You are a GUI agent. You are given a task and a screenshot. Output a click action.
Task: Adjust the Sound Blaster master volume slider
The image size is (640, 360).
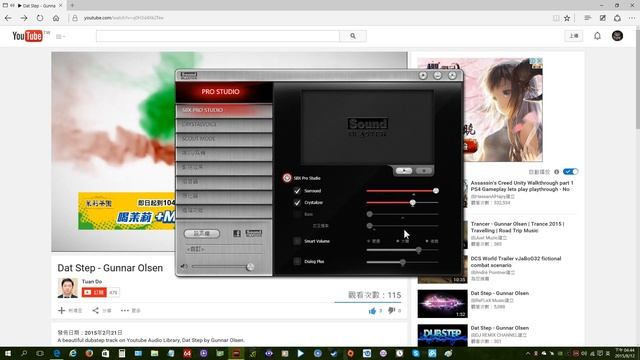pyautogui.click(x=250, y=267)
